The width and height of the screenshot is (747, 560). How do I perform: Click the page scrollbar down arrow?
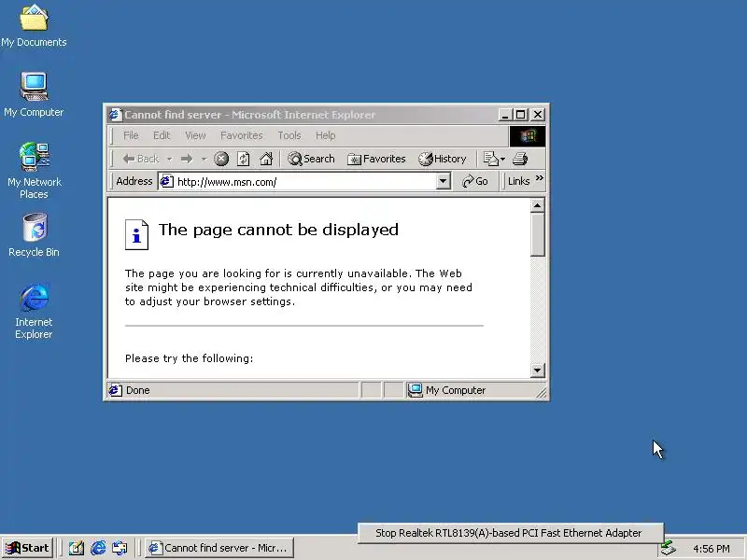(538, 370)
